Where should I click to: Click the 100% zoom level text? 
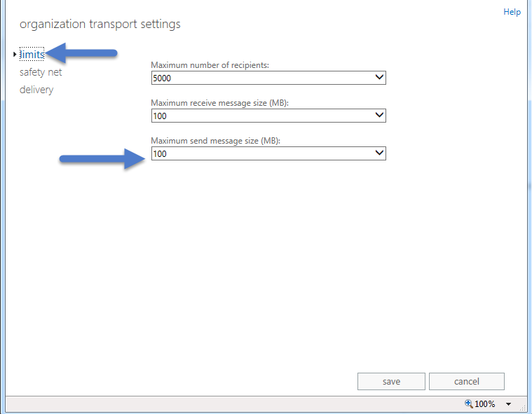click(x=484, y=403)
